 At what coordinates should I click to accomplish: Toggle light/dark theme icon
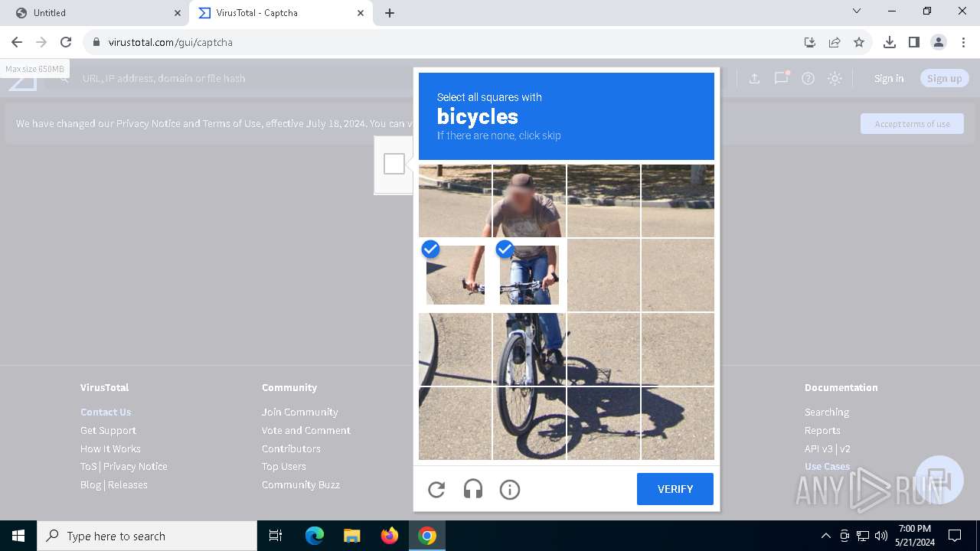835,78
